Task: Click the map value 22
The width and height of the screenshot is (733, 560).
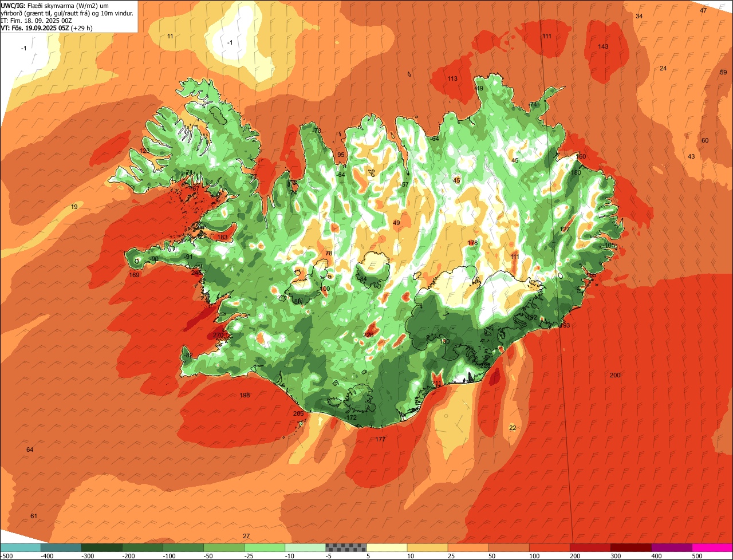Action: (x=513, y=427)
